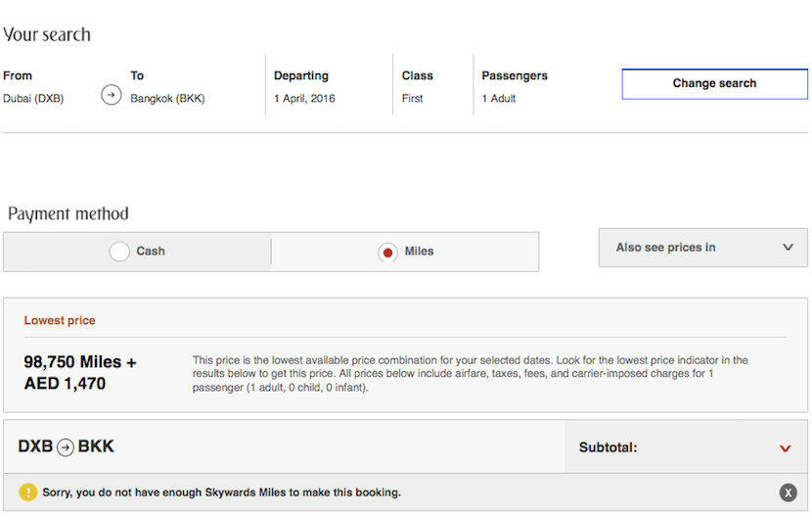Screen dimensions: 812x515
Task: Select the Cash payment radio button
Action: [119, 252]
